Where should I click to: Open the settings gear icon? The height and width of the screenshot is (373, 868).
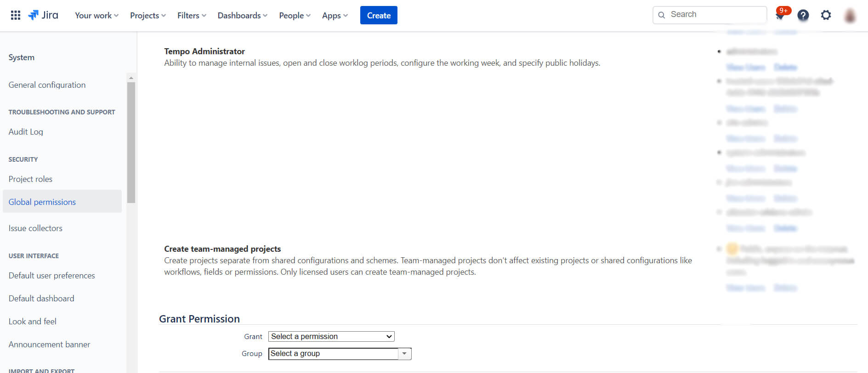[826, 15]
